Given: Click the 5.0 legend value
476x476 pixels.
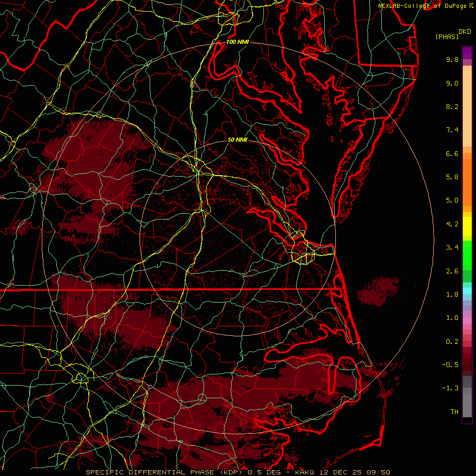Looking at the screenshot, I should 452,200.
